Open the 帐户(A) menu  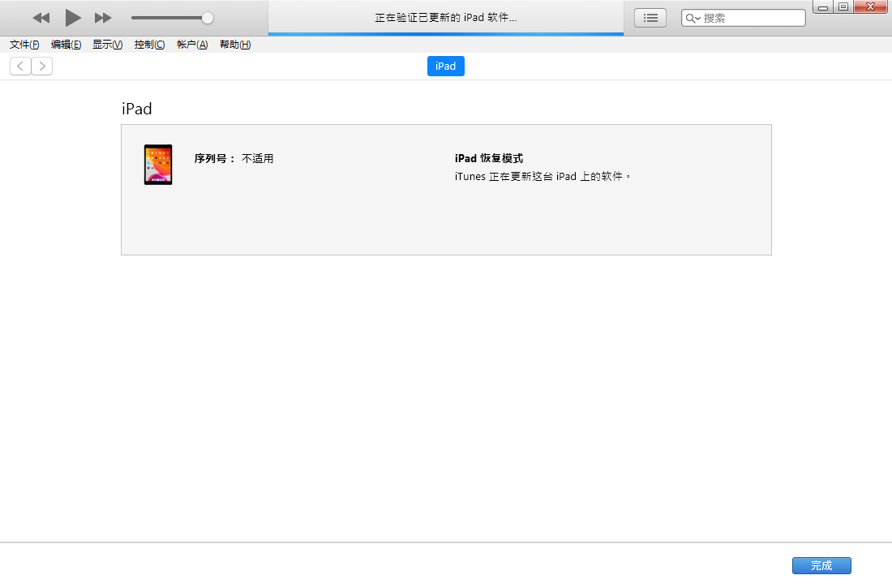(192, 45)
